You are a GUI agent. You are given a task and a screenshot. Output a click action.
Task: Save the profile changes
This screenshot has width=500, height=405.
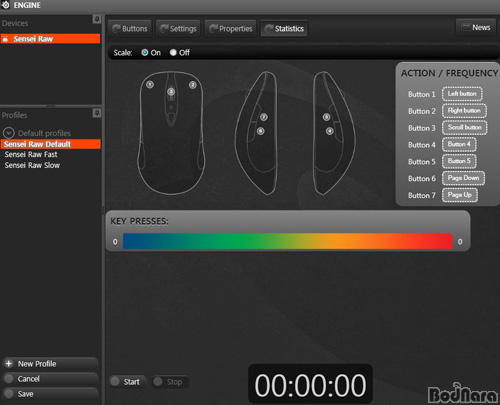tap(51, 394)
